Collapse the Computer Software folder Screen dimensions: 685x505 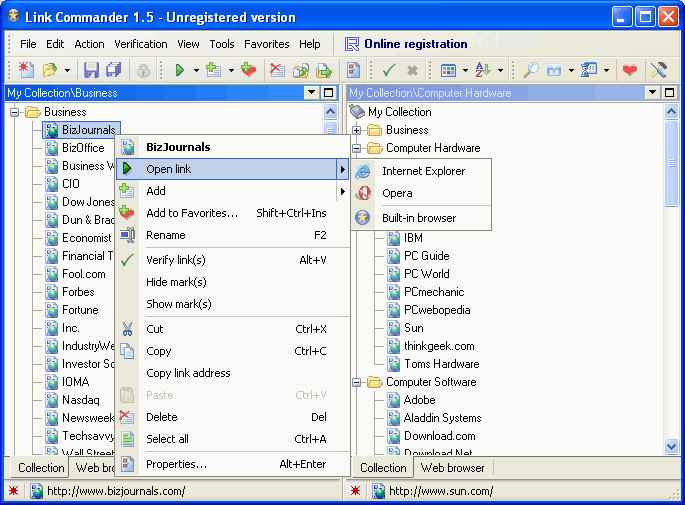click(356, 382)
